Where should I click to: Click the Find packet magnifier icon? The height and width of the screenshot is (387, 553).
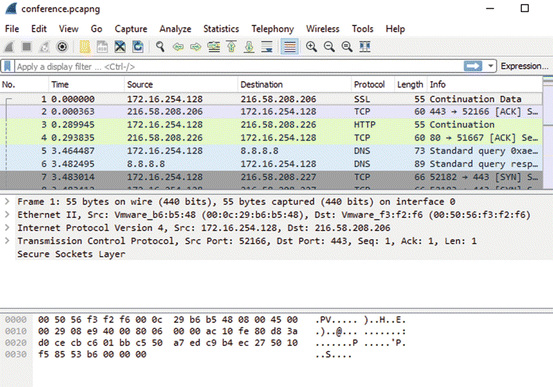(x=160, y=47)
